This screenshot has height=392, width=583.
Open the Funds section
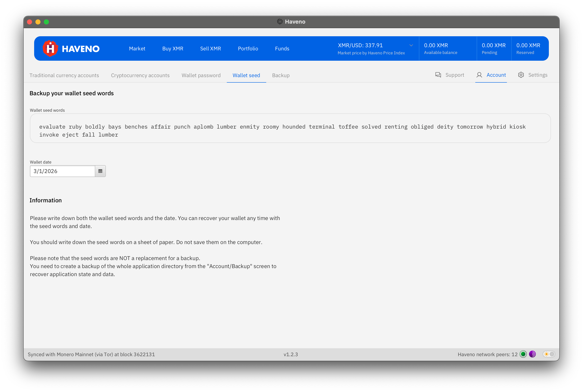pos(282,49)
